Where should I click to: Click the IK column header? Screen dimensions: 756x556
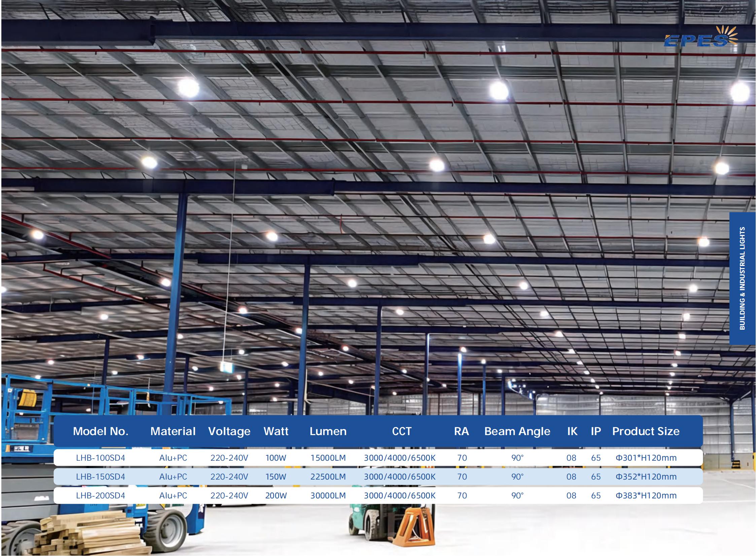click(x=572, y=431)
